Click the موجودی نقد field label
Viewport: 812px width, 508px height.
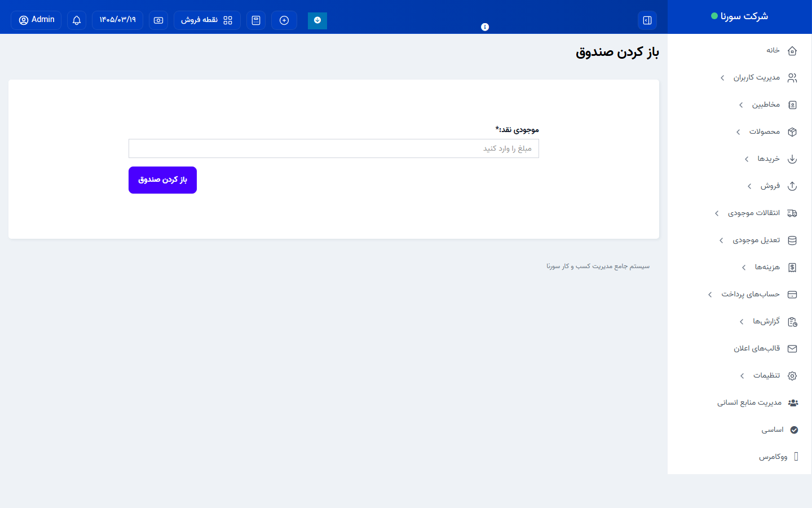tap(517, 130)
